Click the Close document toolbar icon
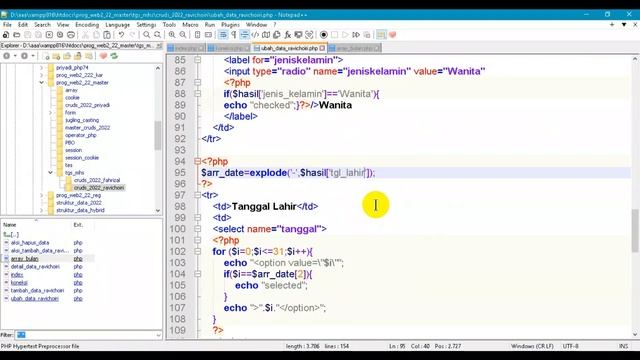This screenshot has height=360, width=640. [49, 35]
